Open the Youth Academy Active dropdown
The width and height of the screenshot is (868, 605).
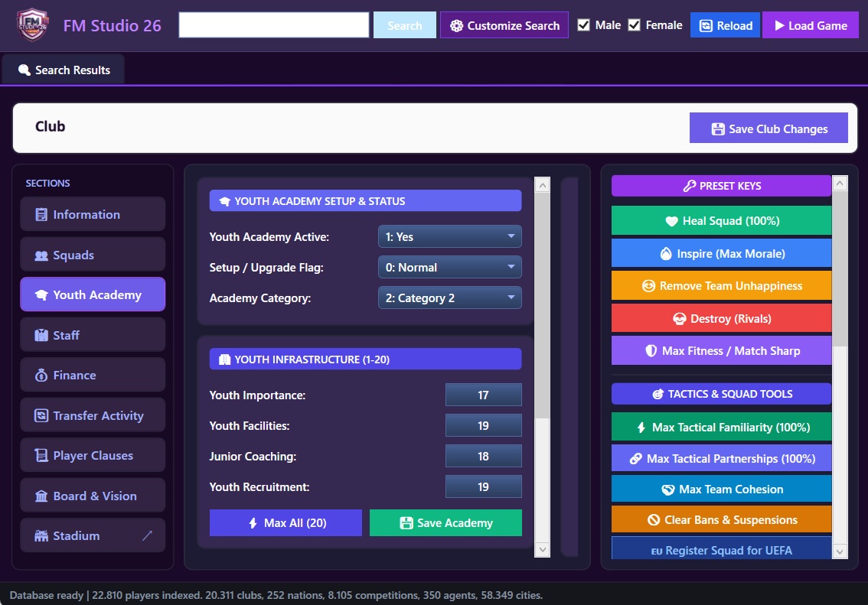click(449, 236)
